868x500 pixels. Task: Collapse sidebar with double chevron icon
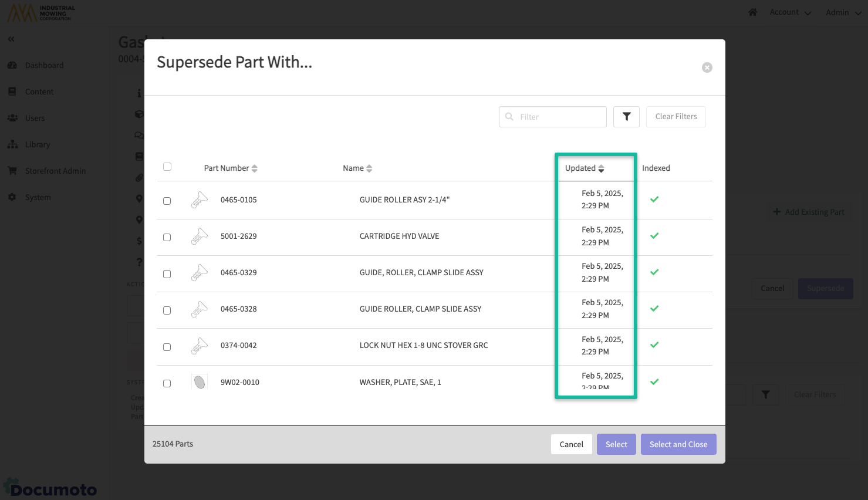[11, 39]
